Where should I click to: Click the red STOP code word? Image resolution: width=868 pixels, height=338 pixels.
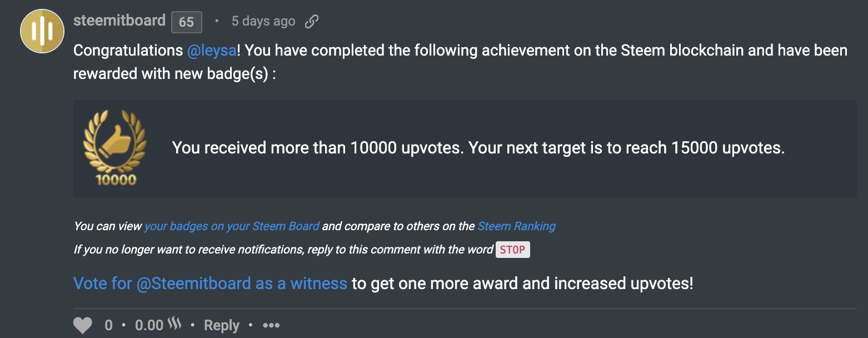(512, 250)
